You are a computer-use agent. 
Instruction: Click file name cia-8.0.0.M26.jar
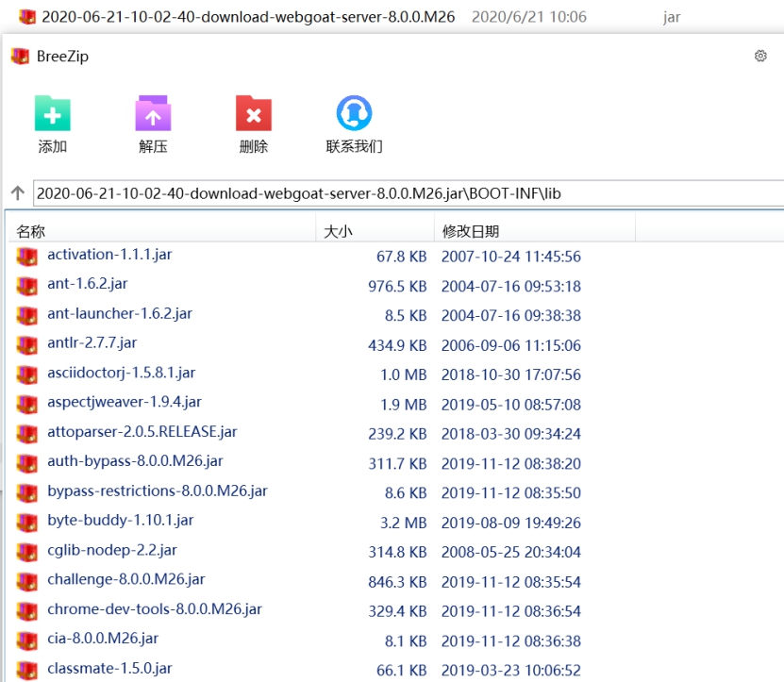(103, 639)
